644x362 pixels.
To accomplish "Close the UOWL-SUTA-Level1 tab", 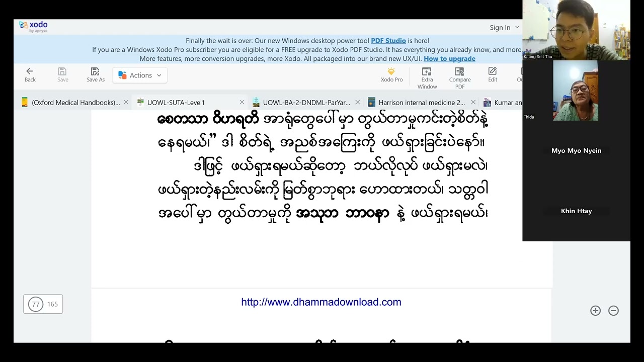I will pos(242,103).
